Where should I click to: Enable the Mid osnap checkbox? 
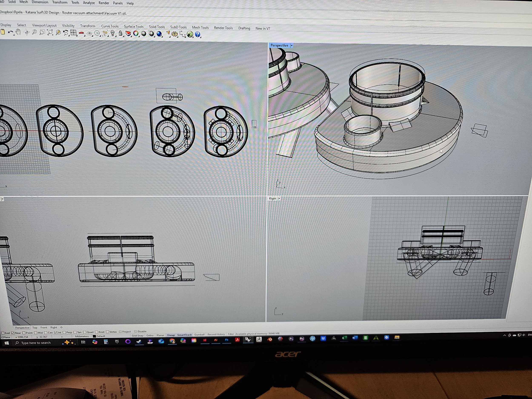tap(36, 333)
